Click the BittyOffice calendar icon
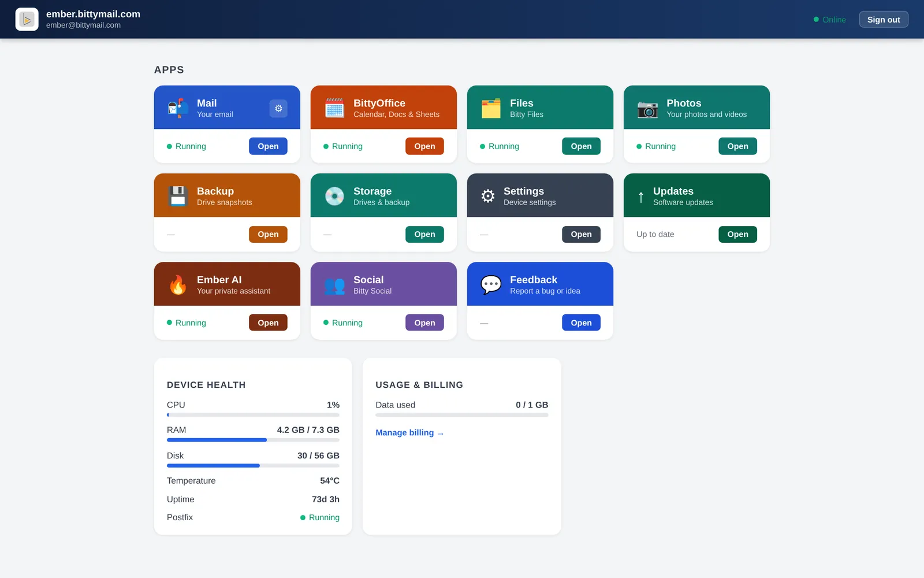This screenshot has width=924, height=578. tap(334, 108)
